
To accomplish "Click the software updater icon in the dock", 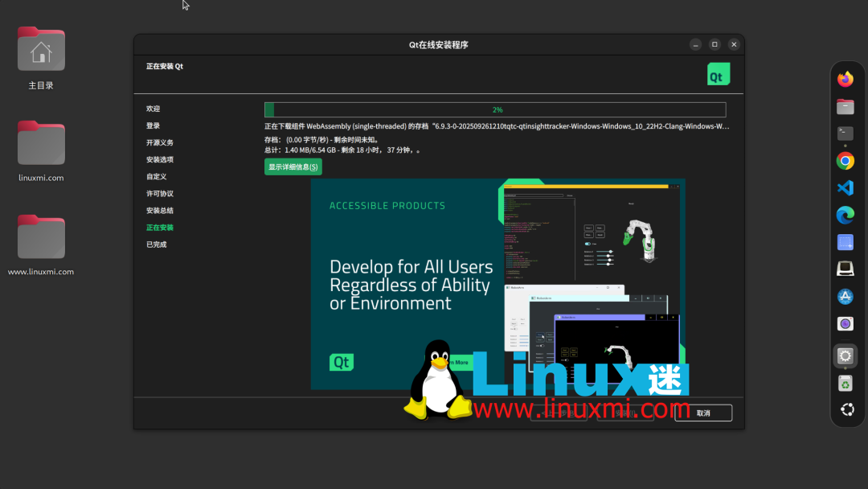I will pos(846,384).
